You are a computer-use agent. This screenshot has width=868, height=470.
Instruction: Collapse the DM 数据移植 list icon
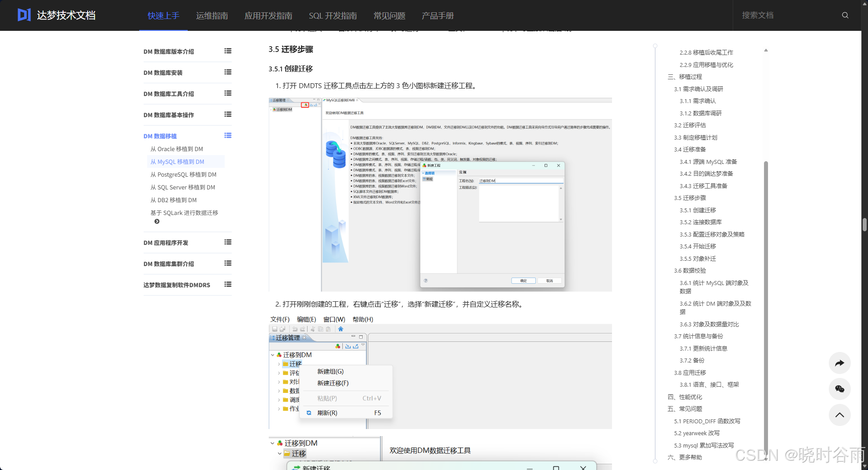point(228,136)
